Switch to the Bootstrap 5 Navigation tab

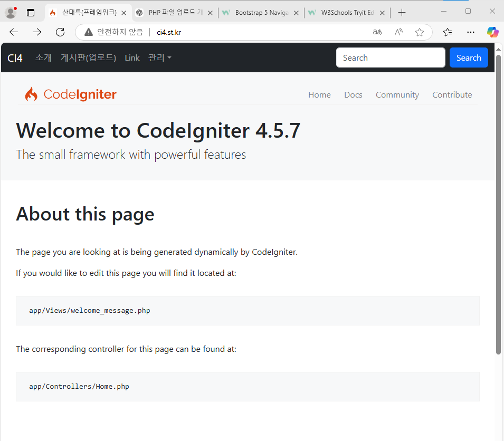(261, 13)
